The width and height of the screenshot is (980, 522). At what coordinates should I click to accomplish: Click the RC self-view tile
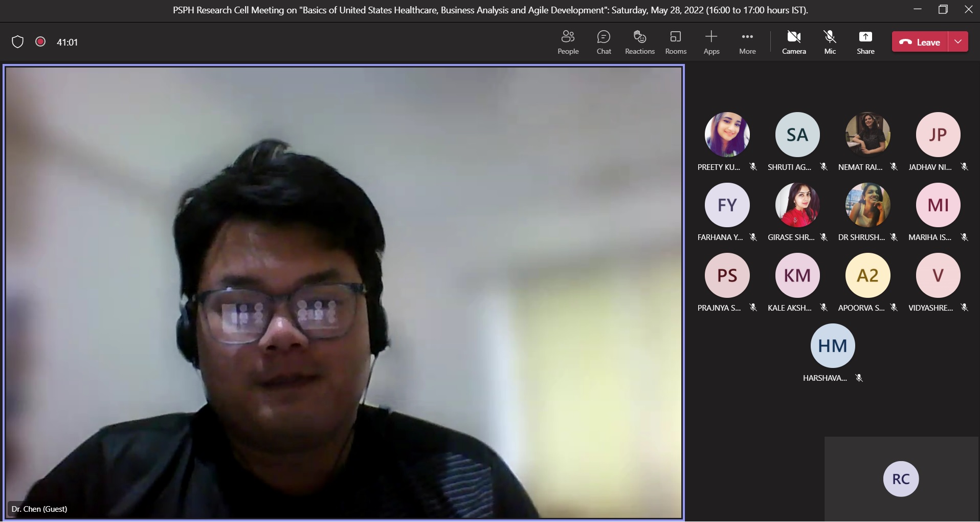901,479
